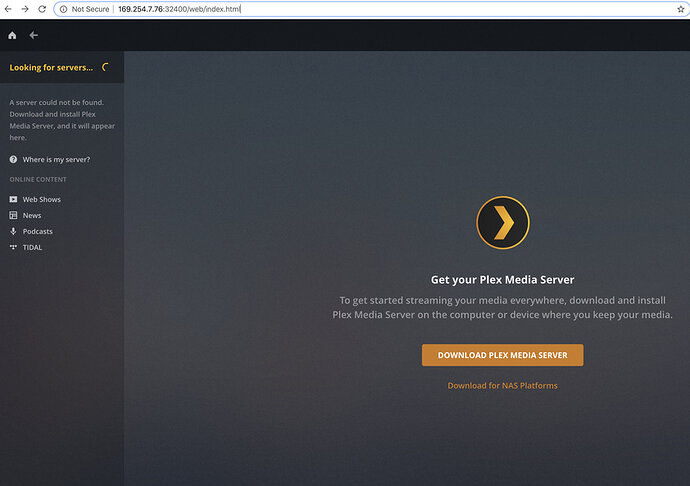Open Web Shows in the sidebar
Viewport: 690px width, 486px height.
pyautogui.click(x=42, y=199)
